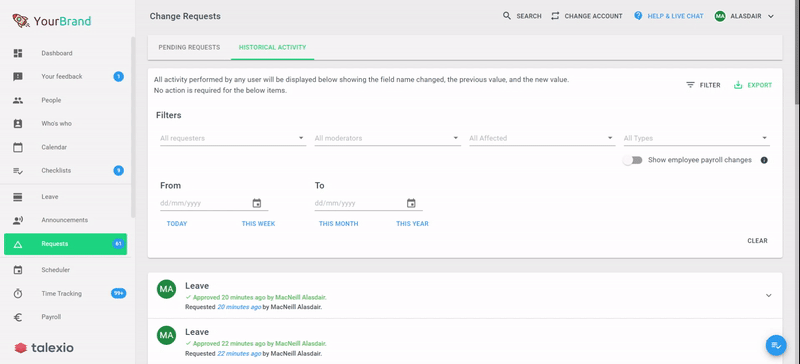
Task: Click the Who's who sidebar icon
Action: [x=18, y=124]
